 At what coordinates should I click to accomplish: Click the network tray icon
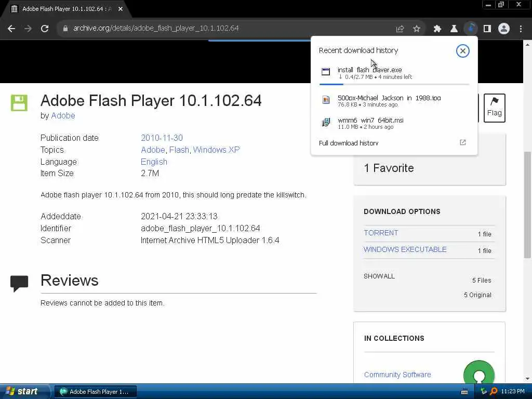(x=484, y=392)
